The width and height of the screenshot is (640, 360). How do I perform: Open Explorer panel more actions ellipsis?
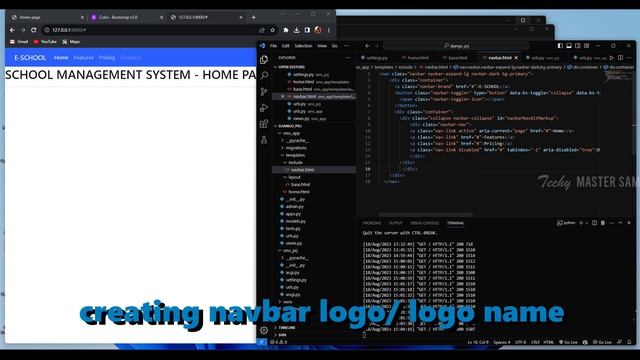348,58
